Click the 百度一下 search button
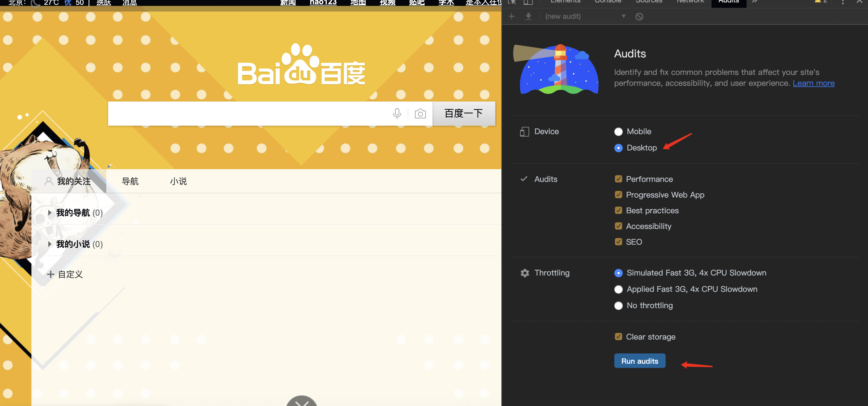 (464, 114)
